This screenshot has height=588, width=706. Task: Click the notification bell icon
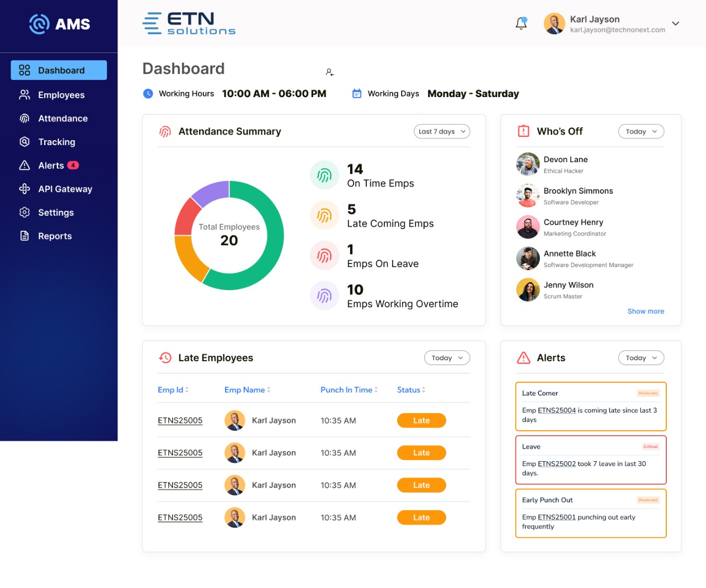pyautogui.click(x=521, y=24)
